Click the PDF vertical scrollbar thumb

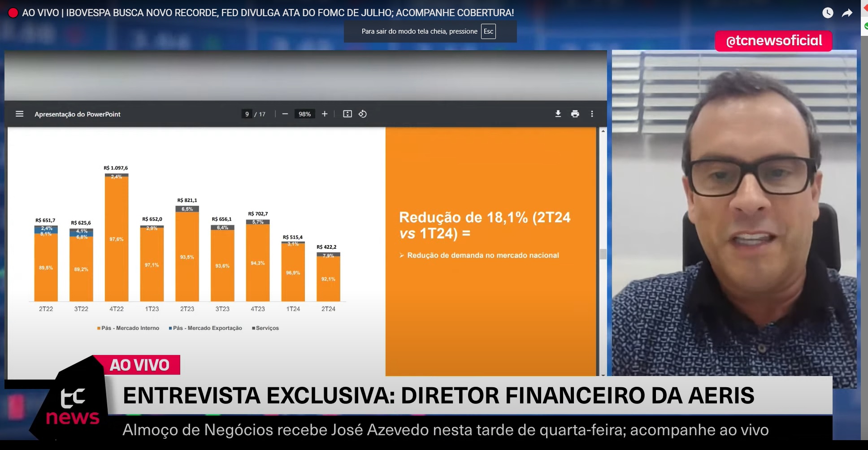(603, 254)
